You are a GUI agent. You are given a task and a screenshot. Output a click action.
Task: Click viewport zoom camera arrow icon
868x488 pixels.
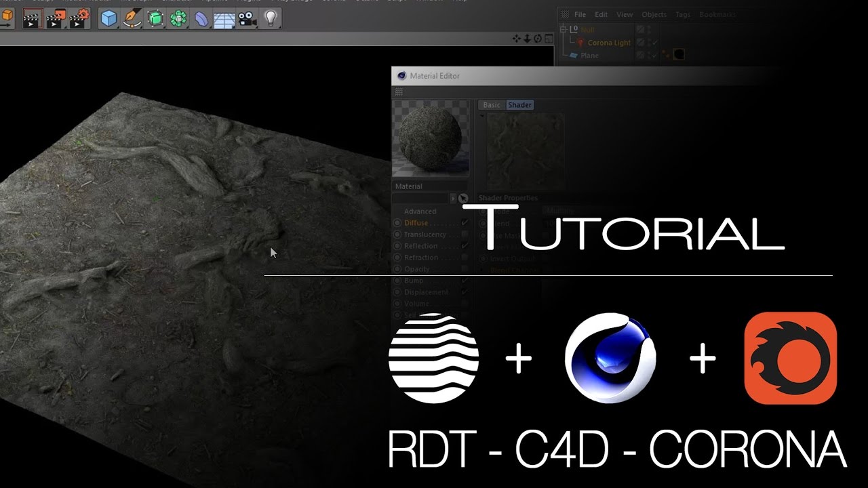[x=528, y=39]
